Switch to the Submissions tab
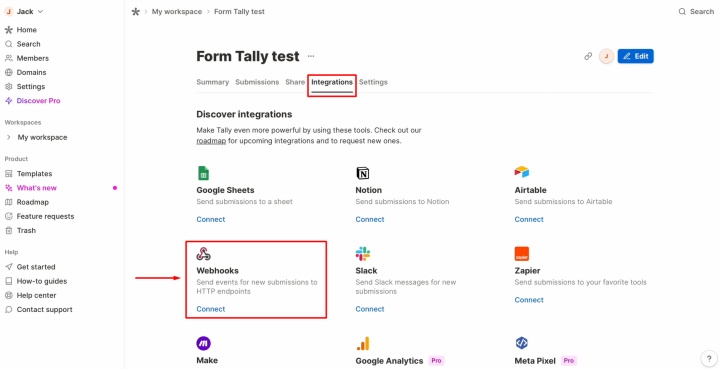 coord(257,82)
